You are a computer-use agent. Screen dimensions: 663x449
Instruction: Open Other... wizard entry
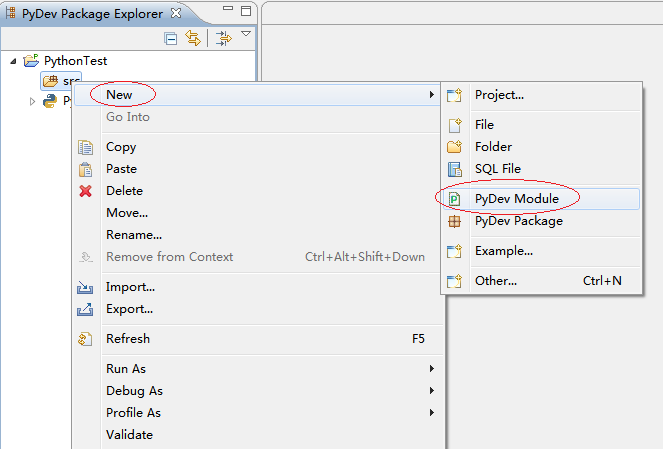point(496,281)
